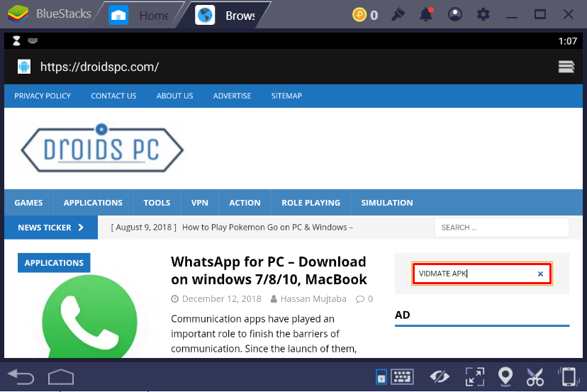
Task: Open the PRIVACY POLICY link
Action: click(43, 96)
